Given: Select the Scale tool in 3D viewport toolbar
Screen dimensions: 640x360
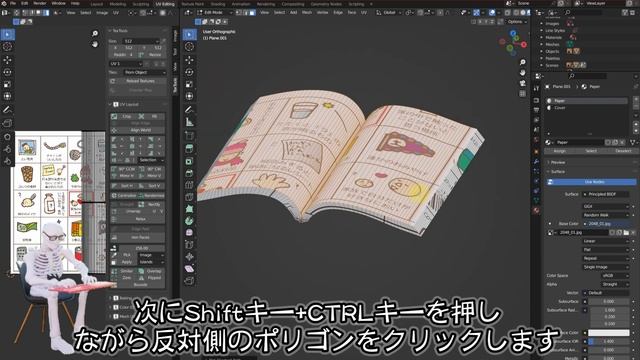Looking at the screenshot, I should point(189,84).
